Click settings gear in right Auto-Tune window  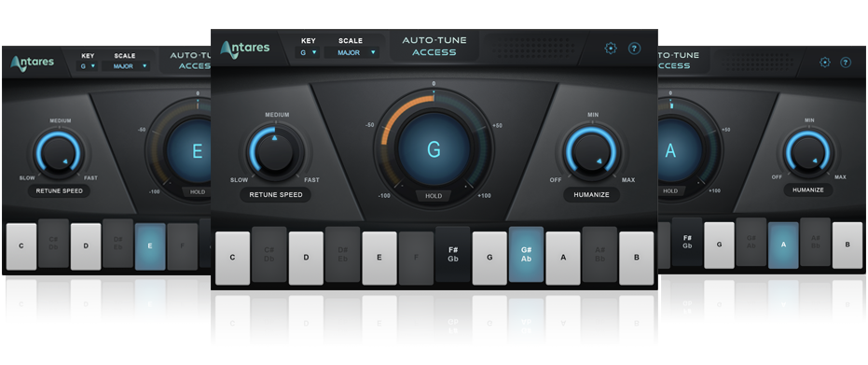click(825, 62)
